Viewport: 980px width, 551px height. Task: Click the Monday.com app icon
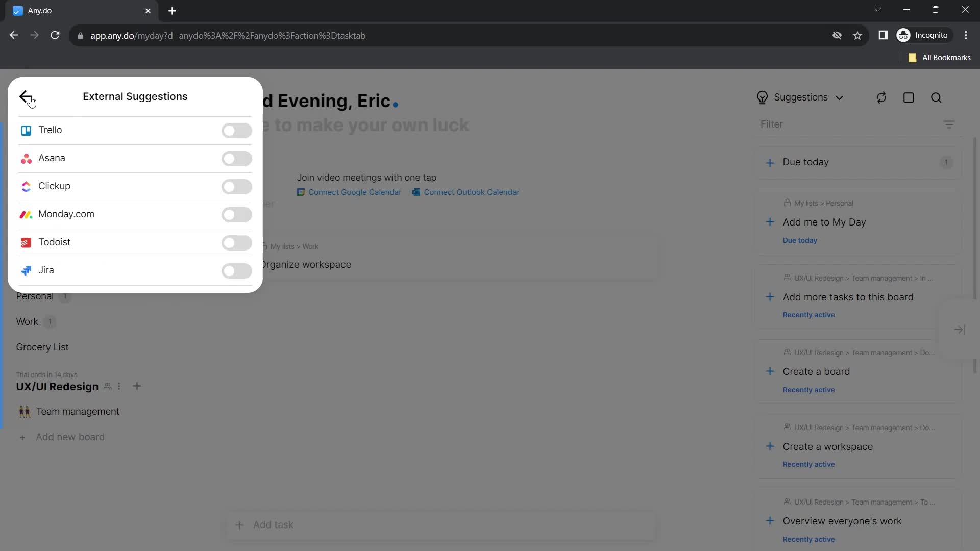26,214
